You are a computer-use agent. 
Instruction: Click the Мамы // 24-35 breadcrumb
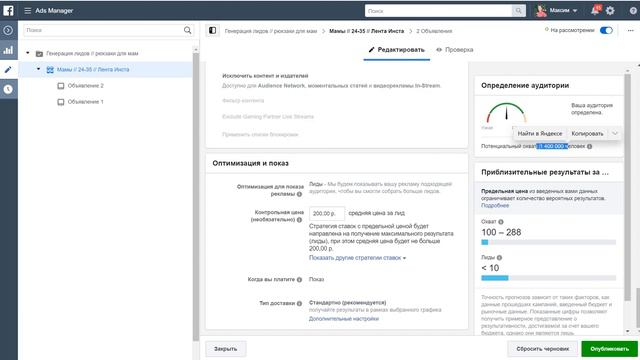(x=366, y=31)
